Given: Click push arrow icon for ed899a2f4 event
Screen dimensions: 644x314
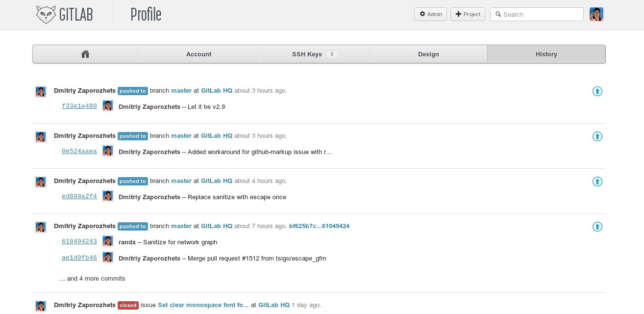Looking at the screenshot, I should [597, 182].
